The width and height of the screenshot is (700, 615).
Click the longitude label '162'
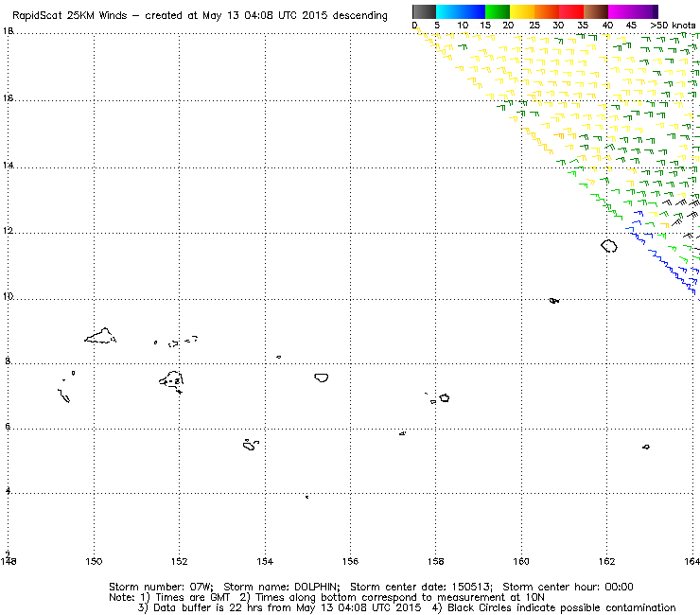click(x=606, y=561)
